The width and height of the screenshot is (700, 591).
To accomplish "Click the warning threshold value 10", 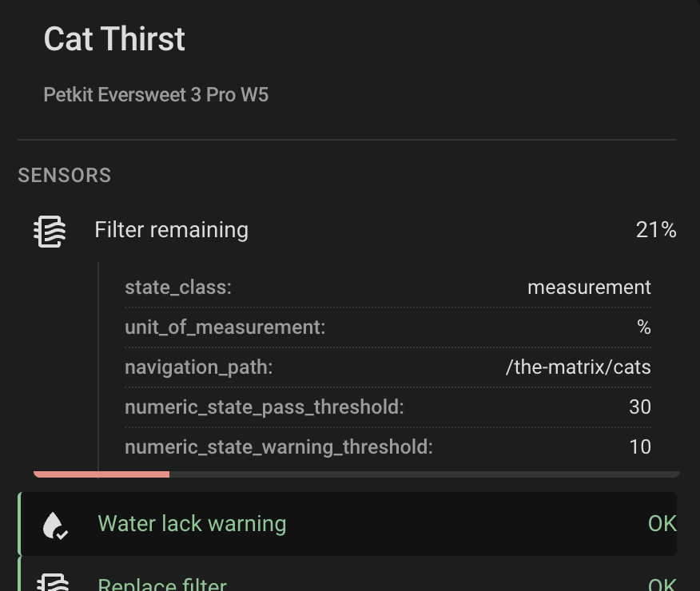I will [640, 447].
